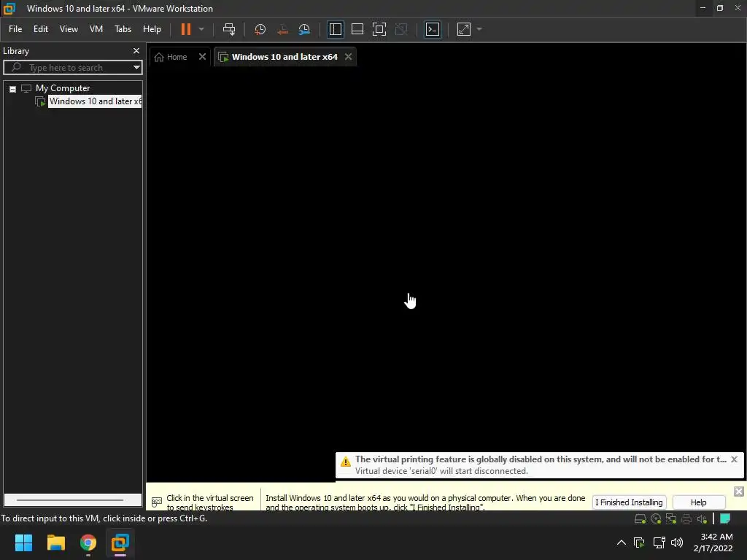Open the network icon in system tray
This screenshot has height=560, width=747.
click(x=659, y=542)
